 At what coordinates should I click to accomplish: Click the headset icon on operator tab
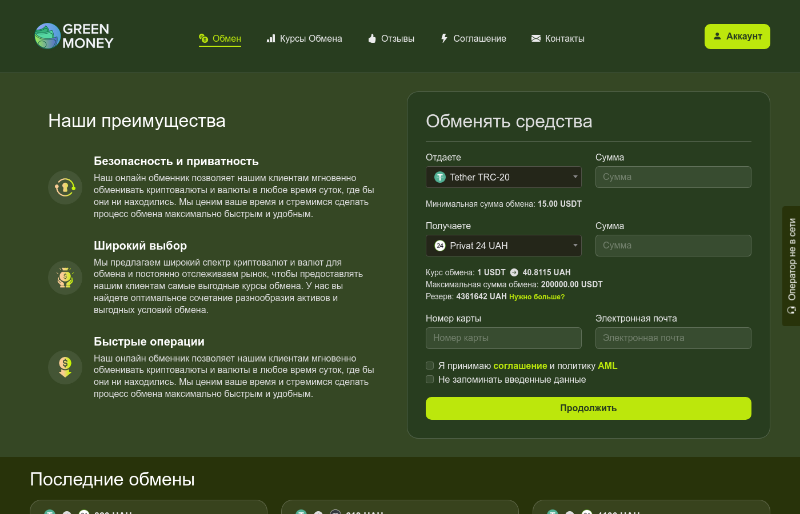[x=791, y=311]
